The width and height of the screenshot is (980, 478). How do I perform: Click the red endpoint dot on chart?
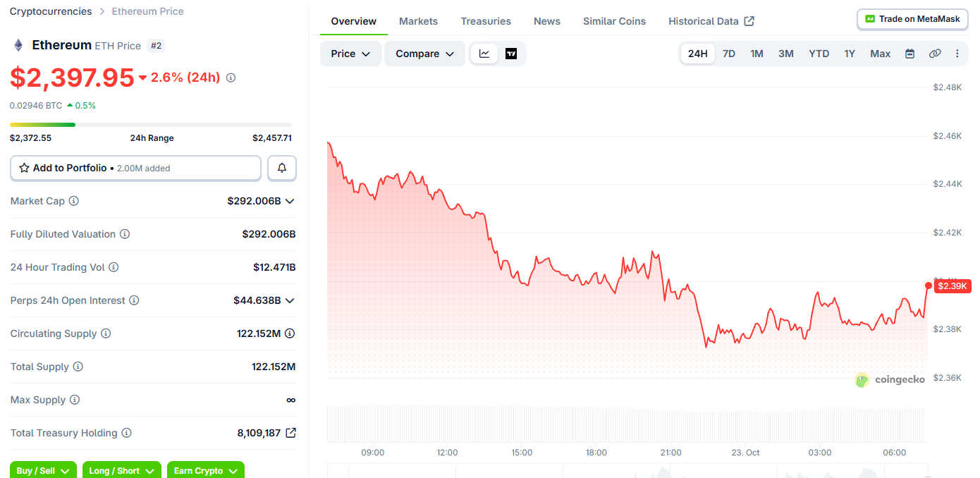click(928, 286)
